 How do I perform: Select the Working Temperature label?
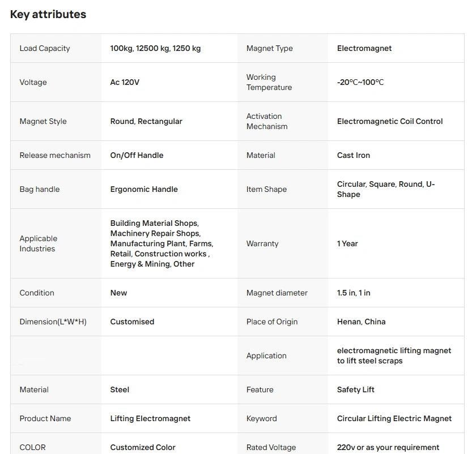269,82
